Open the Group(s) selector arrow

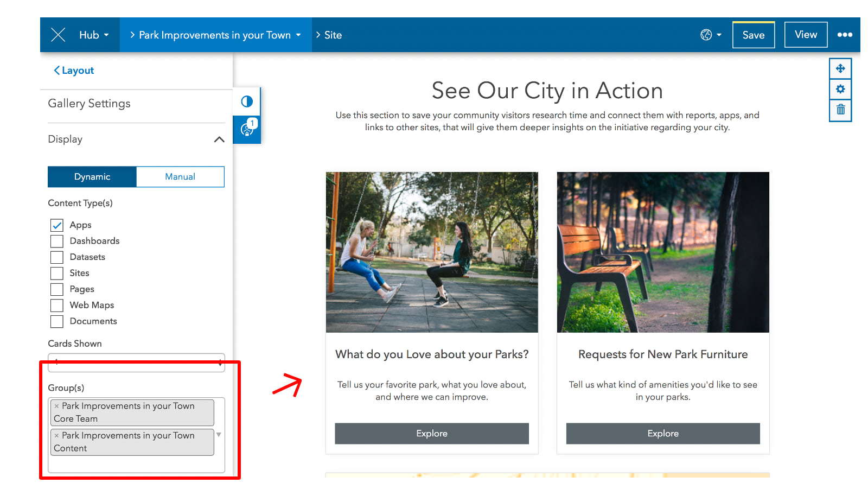point(219,435)
